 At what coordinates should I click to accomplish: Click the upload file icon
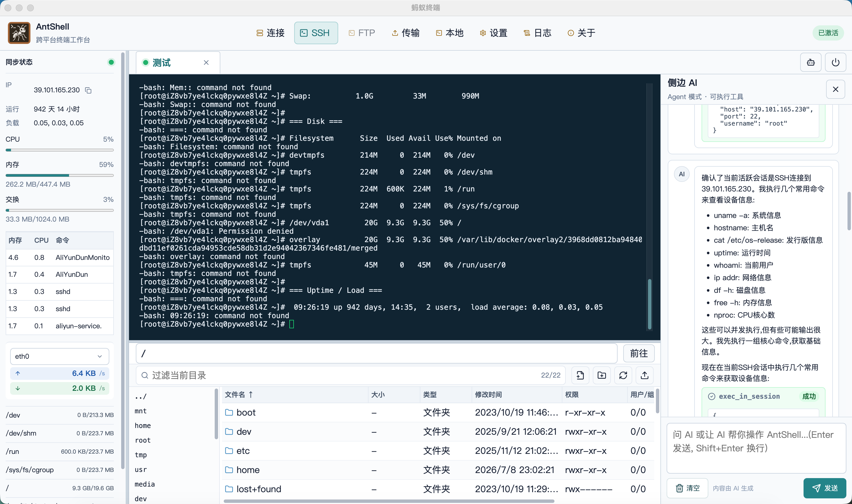pos(644,375)
